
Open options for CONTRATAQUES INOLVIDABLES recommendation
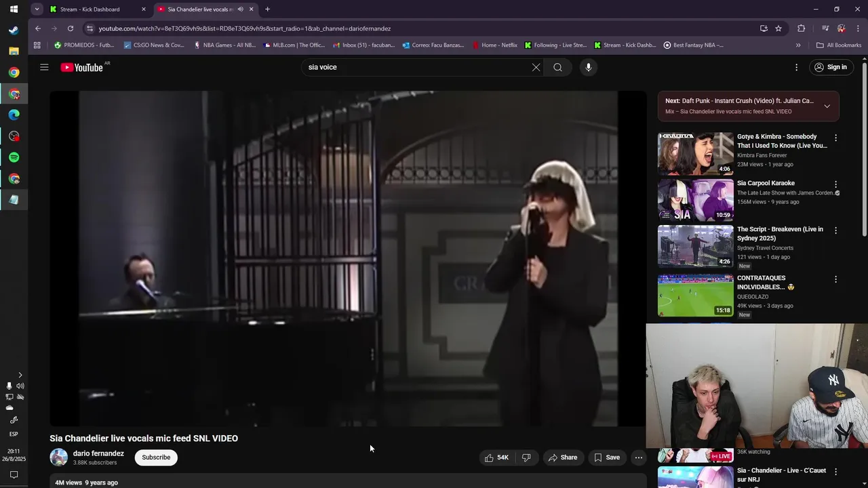coord(835,279)
